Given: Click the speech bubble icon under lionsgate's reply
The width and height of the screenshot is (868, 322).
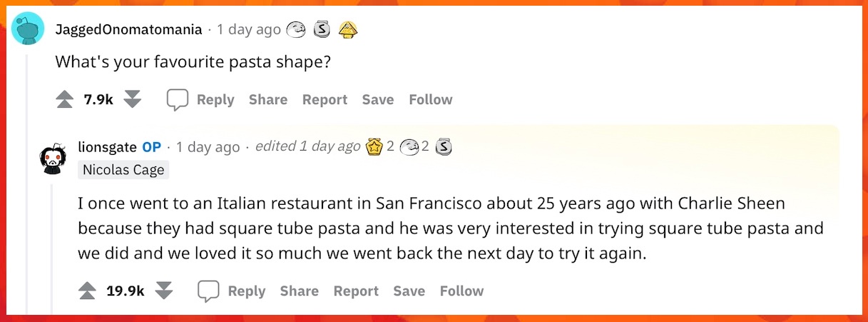Looking at the screenshot, I should 208,291.
